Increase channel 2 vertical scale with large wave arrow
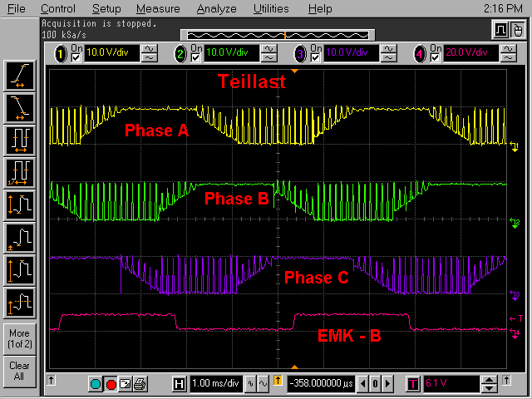Image resolution: width=532 pixels, height=399 pixels. tap(269, 49)
